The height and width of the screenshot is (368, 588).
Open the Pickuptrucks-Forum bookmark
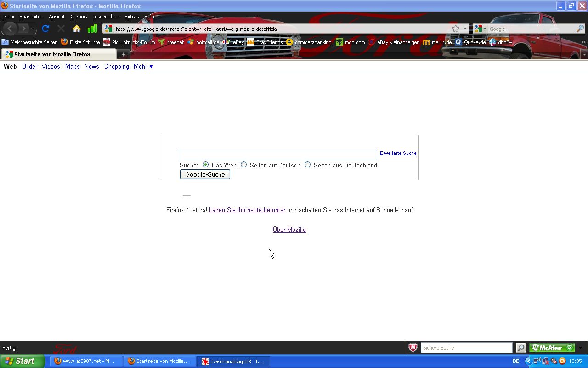tap(129, 42)
